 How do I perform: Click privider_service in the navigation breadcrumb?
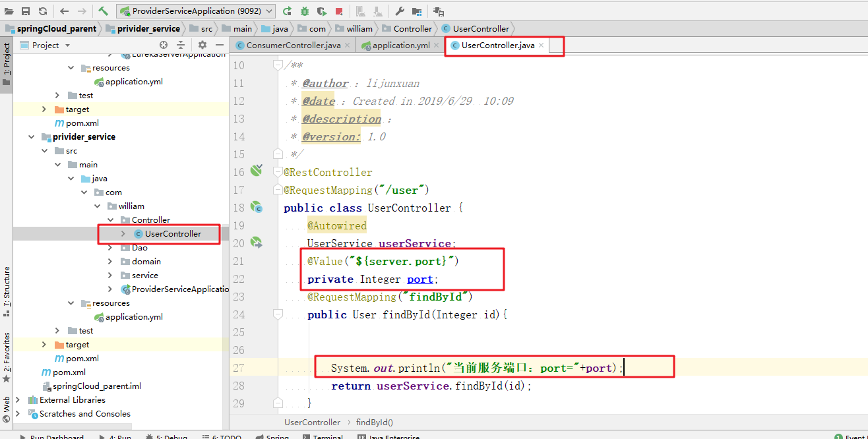pyautogui.click(x=142, y=28)
